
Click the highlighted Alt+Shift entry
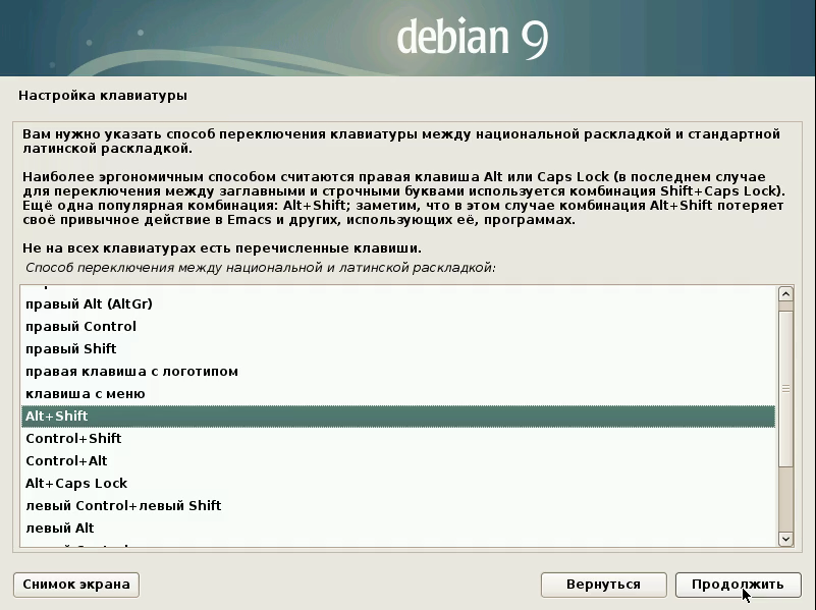[x=56, y=416]
